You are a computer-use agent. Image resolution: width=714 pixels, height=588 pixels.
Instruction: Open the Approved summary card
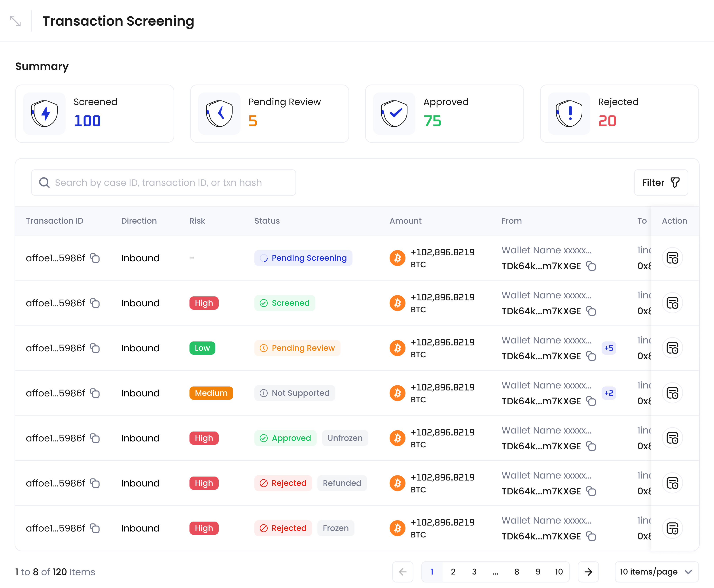point(444,113)
